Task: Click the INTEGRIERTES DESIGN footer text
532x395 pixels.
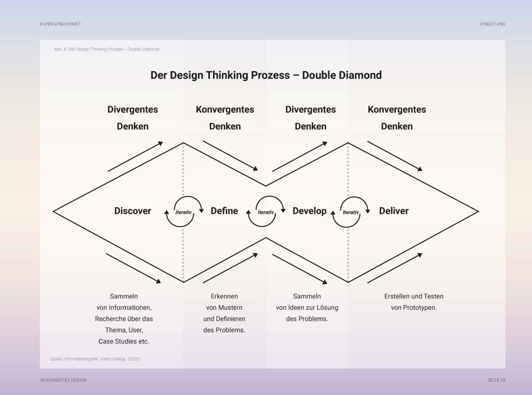Action: pos(63,380)
